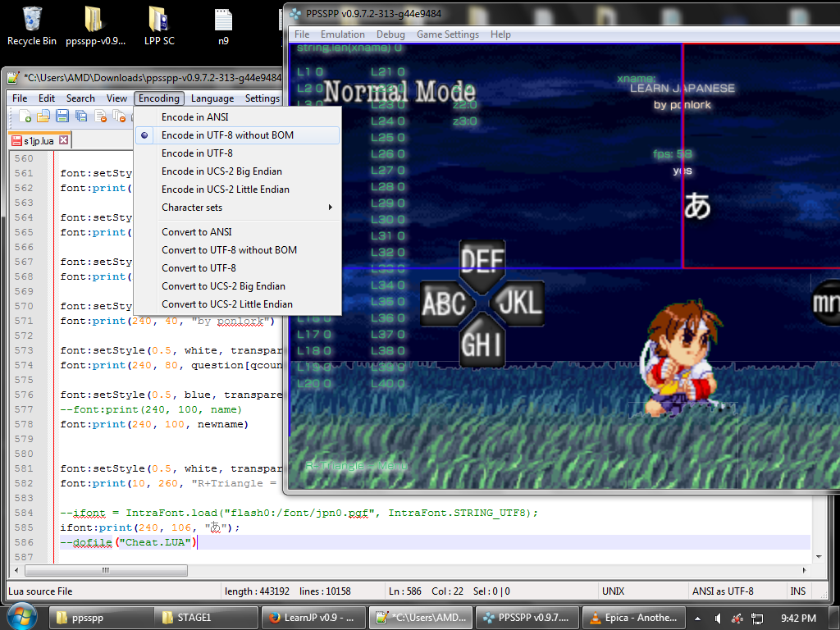This screenshot has height=630, width=840.
Task: Click the Save toolbar icon in Notepad++
Action: (62, 116)
